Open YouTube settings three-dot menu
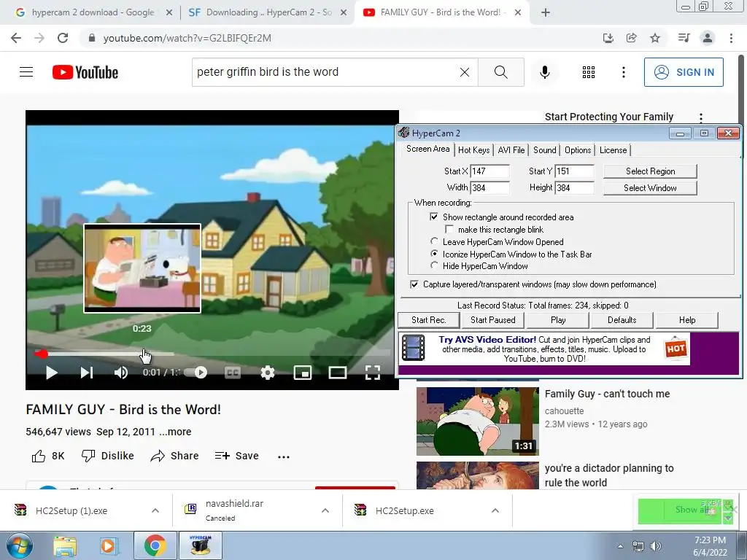747x560 pixels. (x=623, y=72)
